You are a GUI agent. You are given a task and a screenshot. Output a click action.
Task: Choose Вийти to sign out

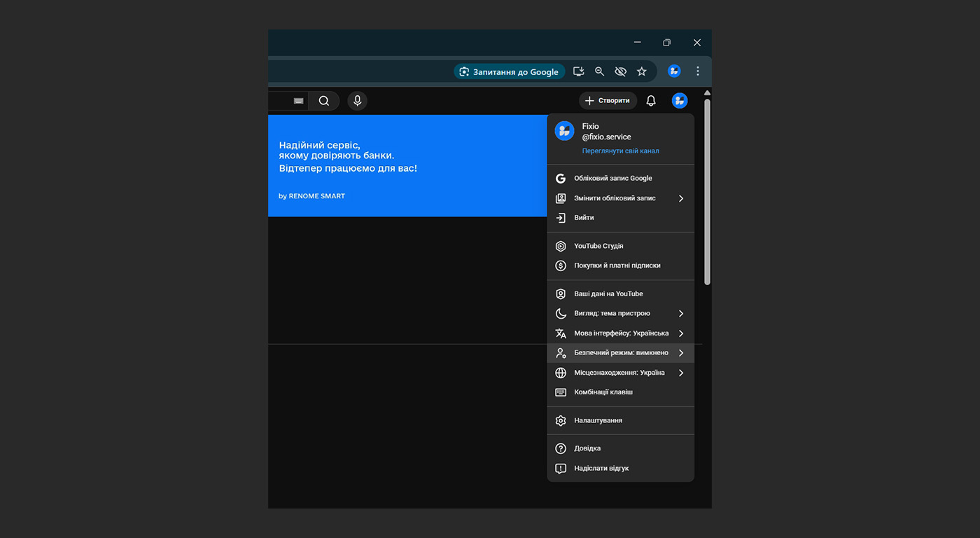coord(620,218)
